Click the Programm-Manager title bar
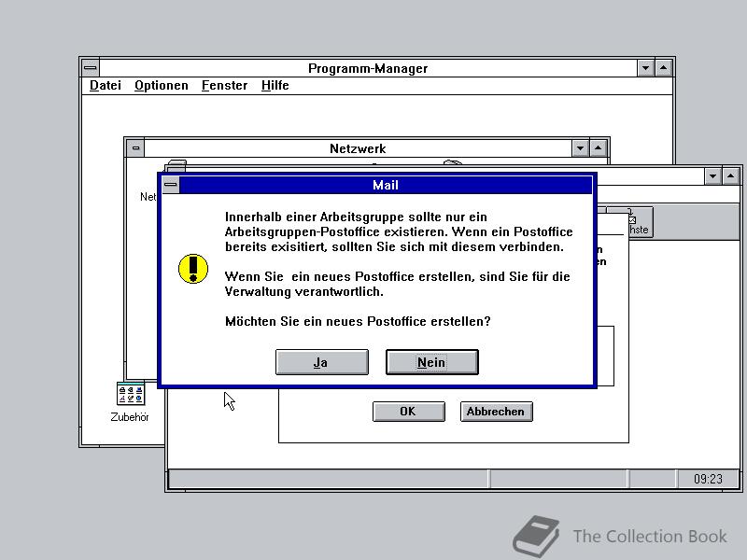This screenshot has width=747, height=560. (368, 68)
